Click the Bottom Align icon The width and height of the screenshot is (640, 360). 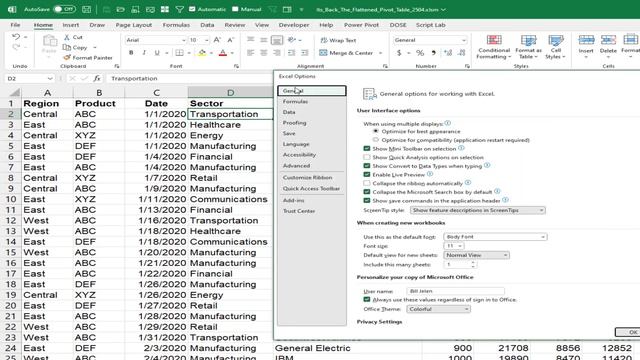click(277, 40)
